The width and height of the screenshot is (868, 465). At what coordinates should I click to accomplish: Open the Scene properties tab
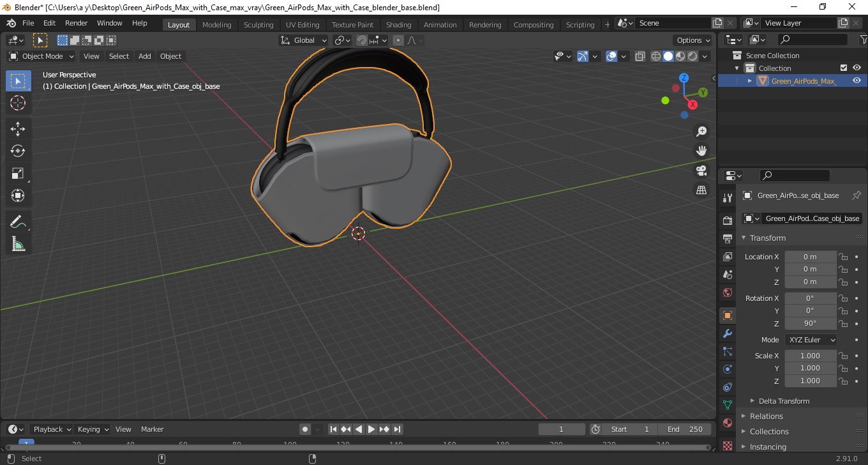(x=727, y=274)
